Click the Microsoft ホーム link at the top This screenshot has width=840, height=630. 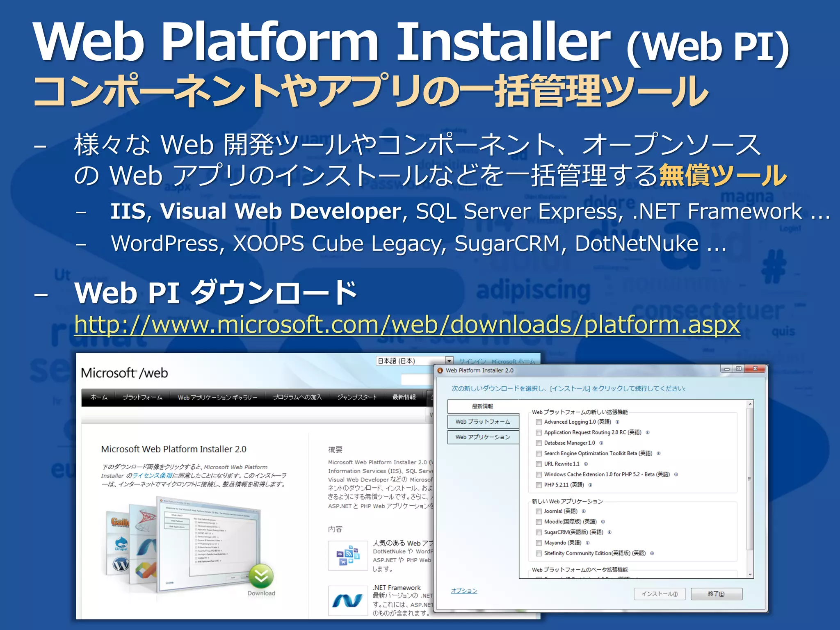pyautogui.click(x=513, y=361)
